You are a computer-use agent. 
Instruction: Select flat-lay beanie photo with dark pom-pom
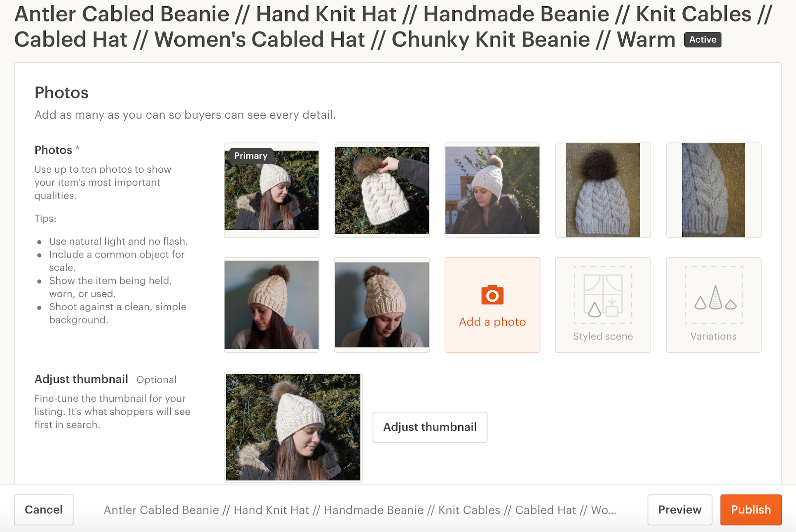click(603, 190)
